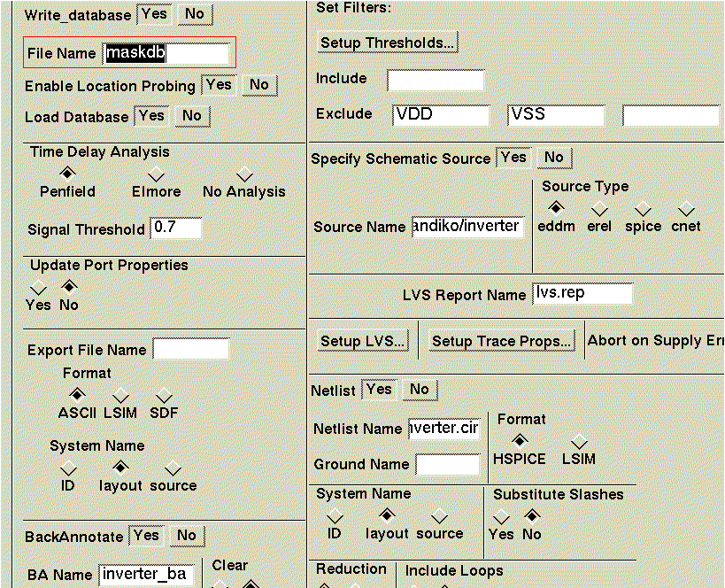This screenshot has height=588, width=725.
Task: Open the Setup Thresholds dialog
Action: point(388,43)
